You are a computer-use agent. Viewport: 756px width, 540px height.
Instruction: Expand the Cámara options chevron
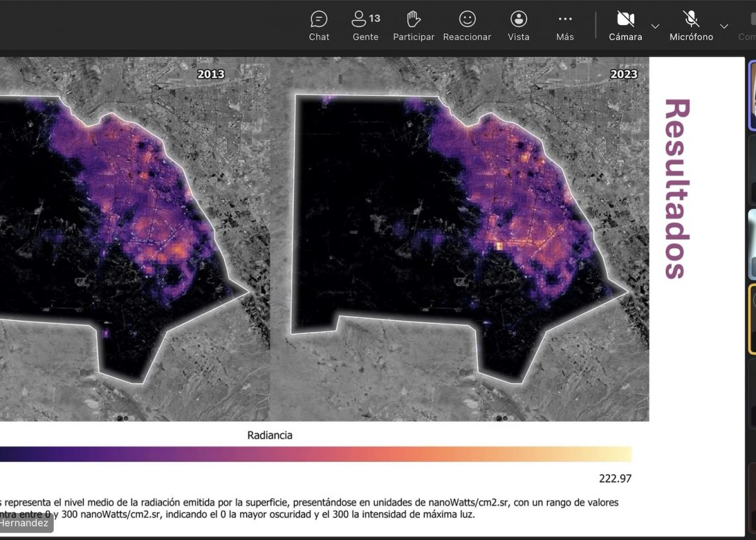[x=655, y=27]
